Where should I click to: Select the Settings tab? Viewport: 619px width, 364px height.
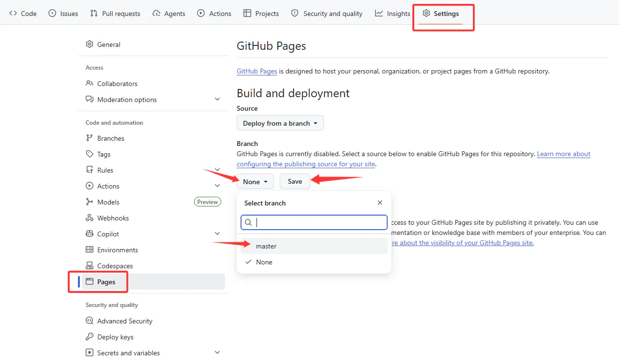click(x=440, y=14)
